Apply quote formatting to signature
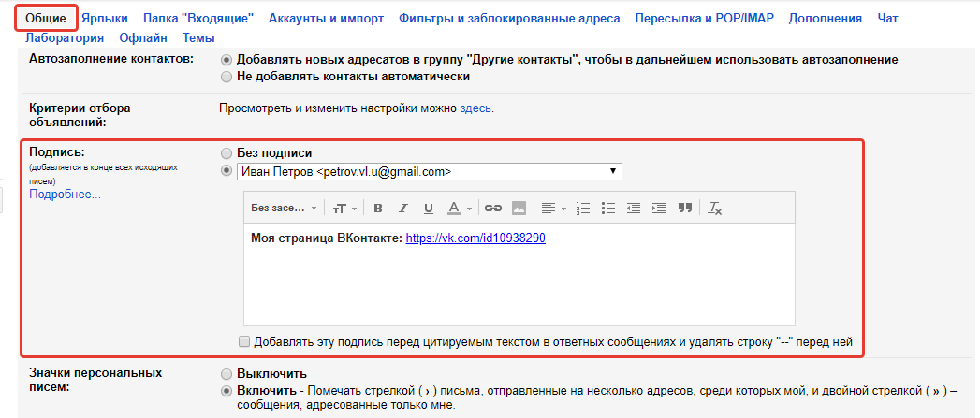 684,208
